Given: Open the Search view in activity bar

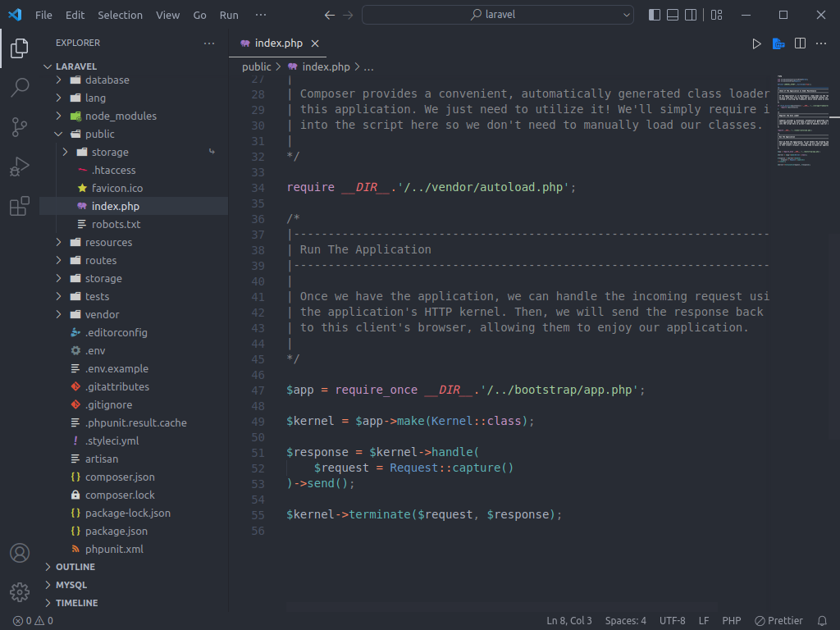Looking at the screenshot, I should [x=20, y=87].
